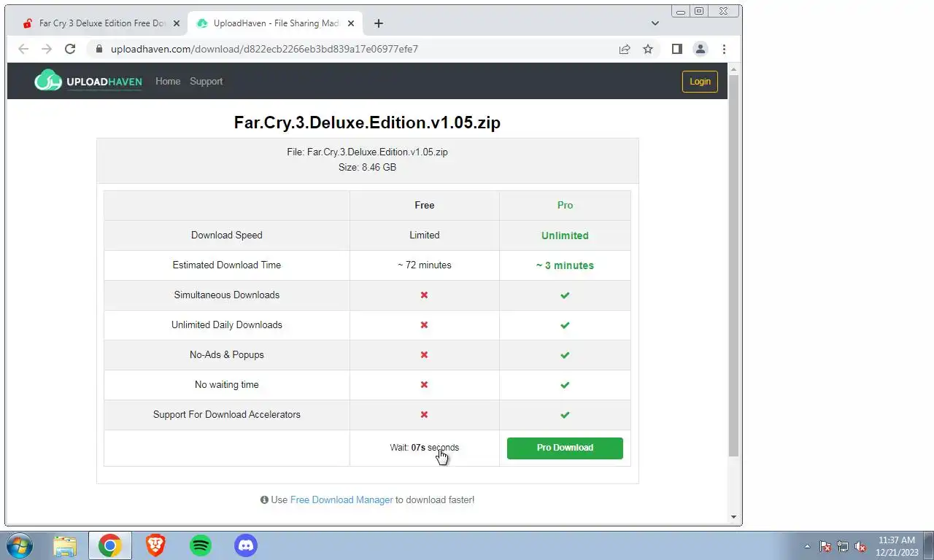Click the Unlimited download speed cell

(565, 236)
